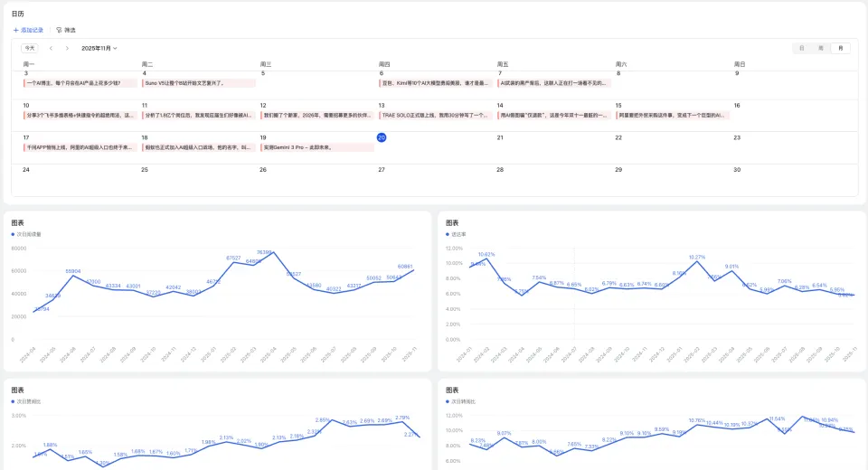Image resolution: width=868 pixels, height=470 pixels.
Task: Open the 筛选 filter icon
Action: click(x=60, y=30)
